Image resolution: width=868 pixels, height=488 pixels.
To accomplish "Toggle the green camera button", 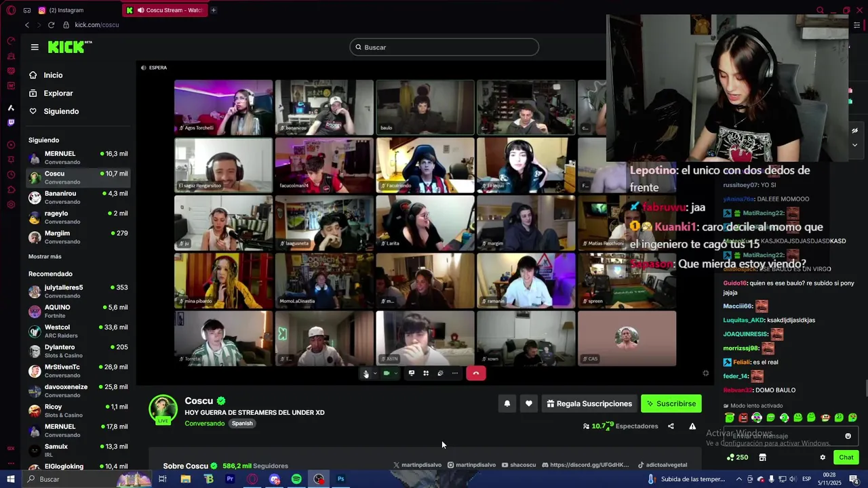I will pyautogui.click(x=387, y=373).
